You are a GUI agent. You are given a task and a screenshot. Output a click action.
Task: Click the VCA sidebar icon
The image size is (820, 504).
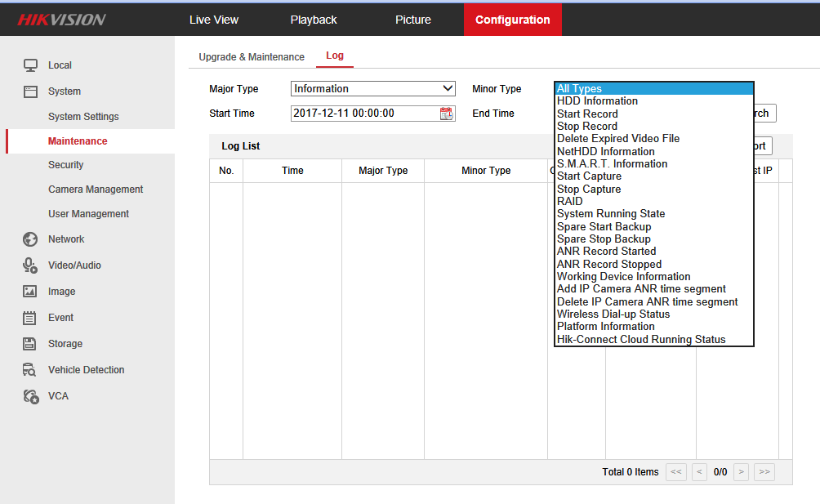click(x=30, y=396)
